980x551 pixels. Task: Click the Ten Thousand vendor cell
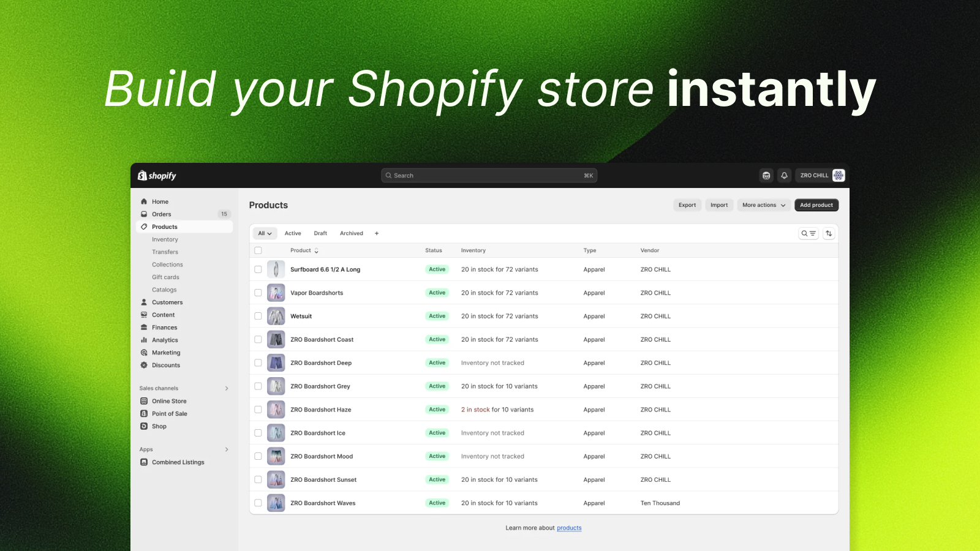point(660,503)
